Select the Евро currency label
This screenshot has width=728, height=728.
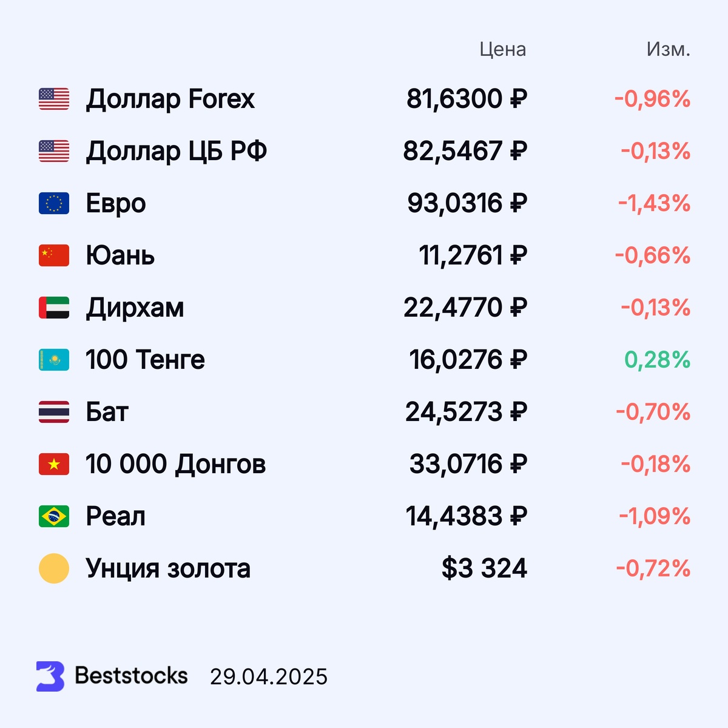(116, 204)
